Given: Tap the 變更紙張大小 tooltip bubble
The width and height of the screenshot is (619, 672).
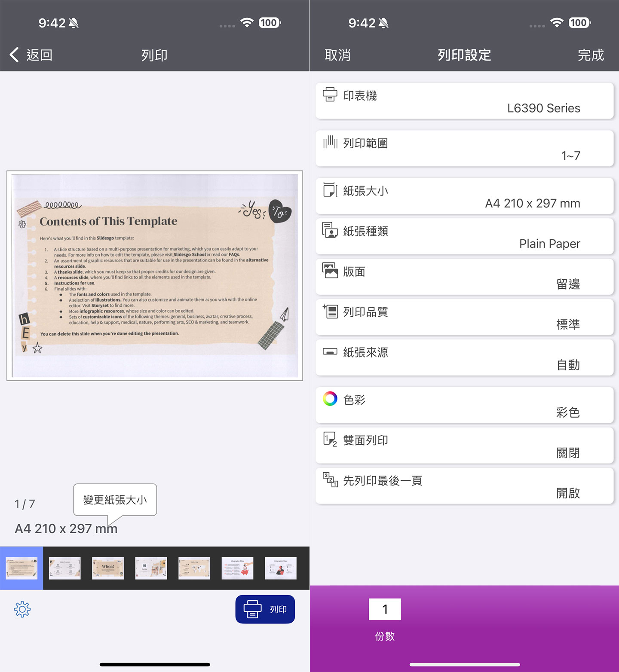Looking at the screenshot, I should 115,500.
